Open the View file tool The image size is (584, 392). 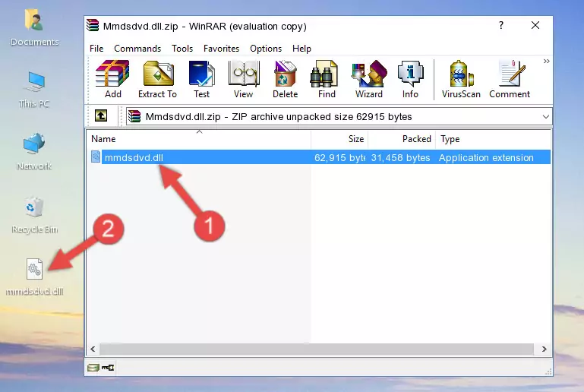tap(244, 79)
